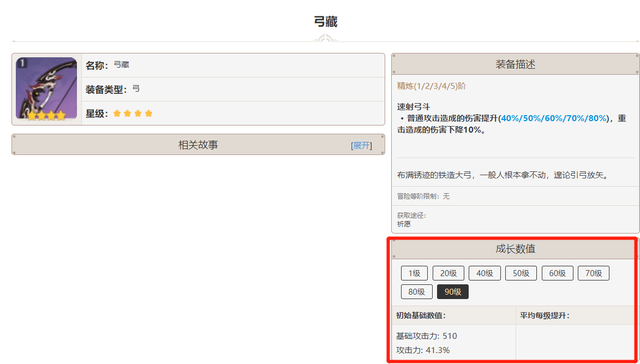640x364 pixels.
Task: Expand the 相关故事 section via 展开
Action: (x=361, y=145)
